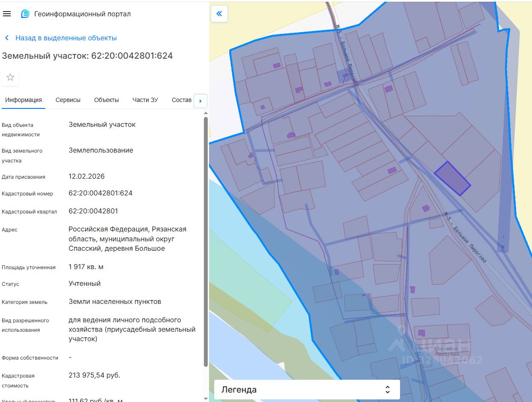
Task: Select the Информация tab
Action: pos(24,100)
